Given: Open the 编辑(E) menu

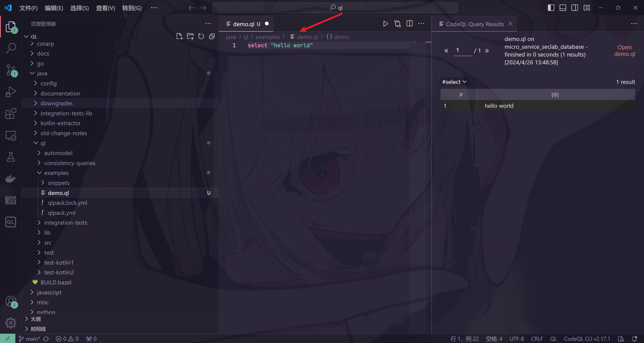Looking at the screenshot, I should [x=54, y=8].
